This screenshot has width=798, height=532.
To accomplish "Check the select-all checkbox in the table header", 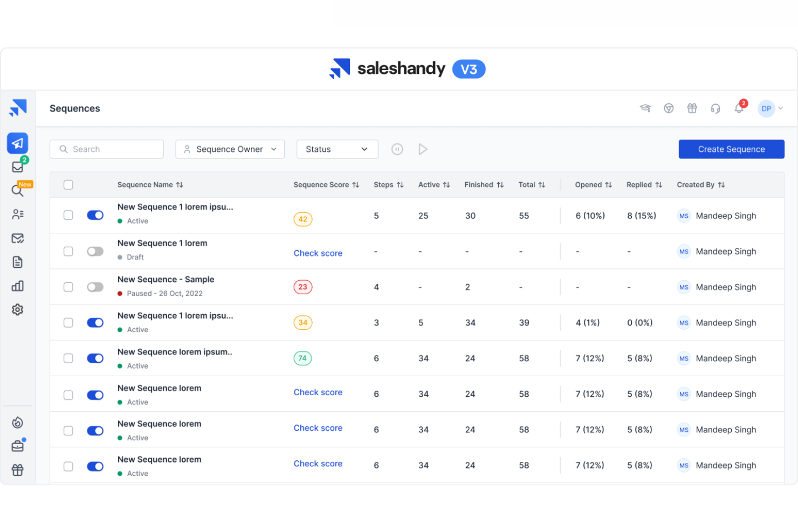I will (68, 184).
